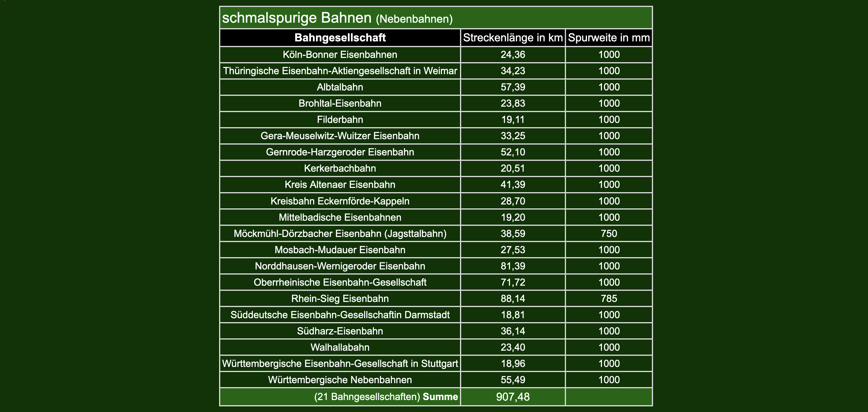Select Brohltal-Eisenbahn in the table
The image size is (868, 412).
(340, 103)
